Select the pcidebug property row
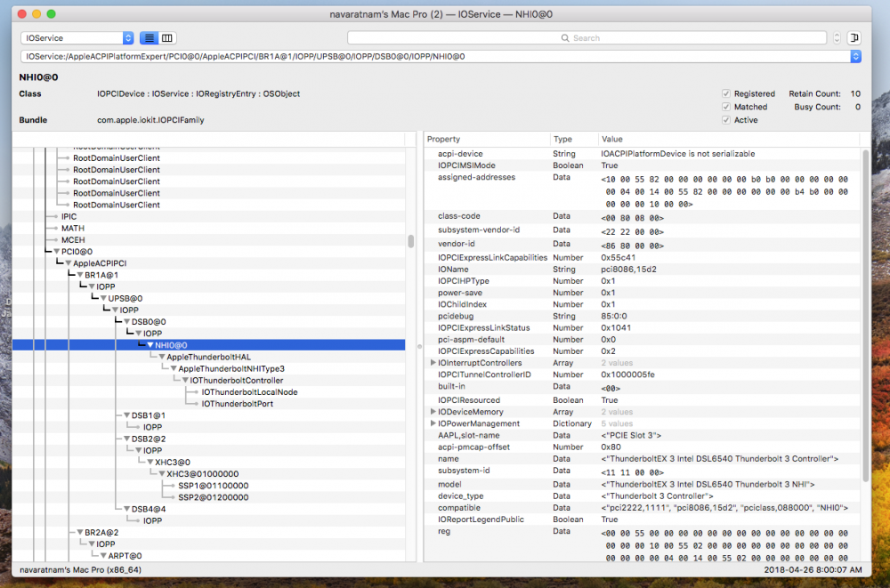890x588 pixels. [642, 316]
